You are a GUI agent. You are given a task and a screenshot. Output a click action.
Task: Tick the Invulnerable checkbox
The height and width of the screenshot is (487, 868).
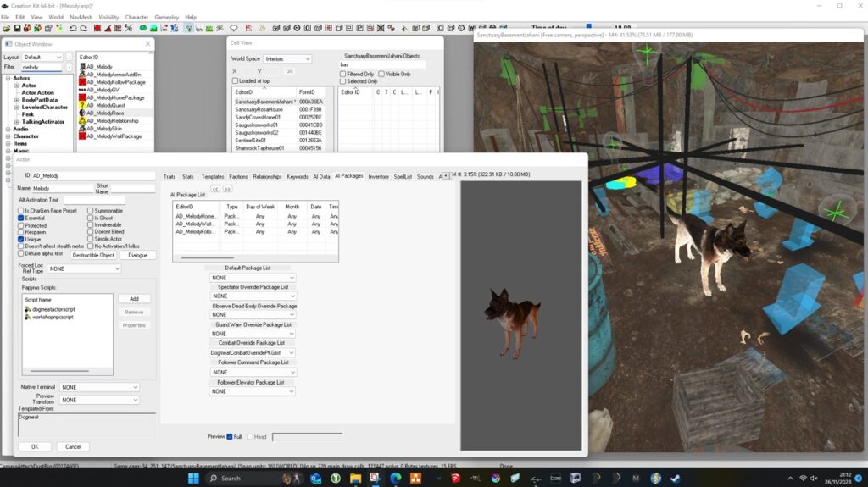[90, 224]
